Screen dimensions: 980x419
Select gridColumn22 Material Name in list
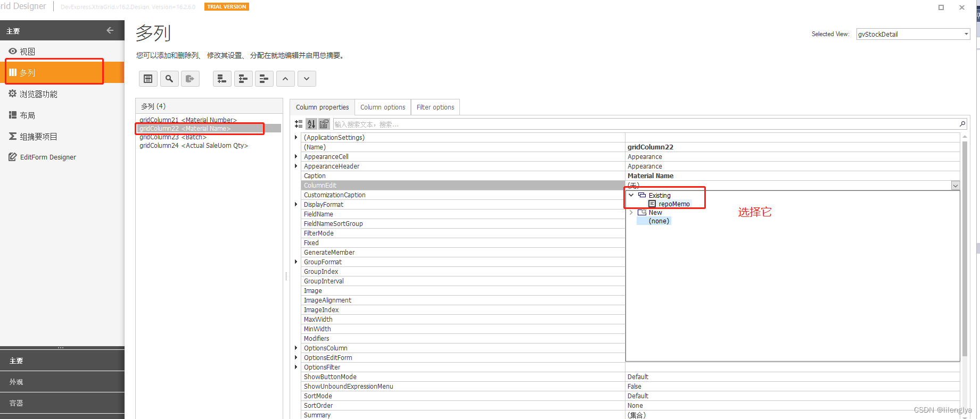209,129
